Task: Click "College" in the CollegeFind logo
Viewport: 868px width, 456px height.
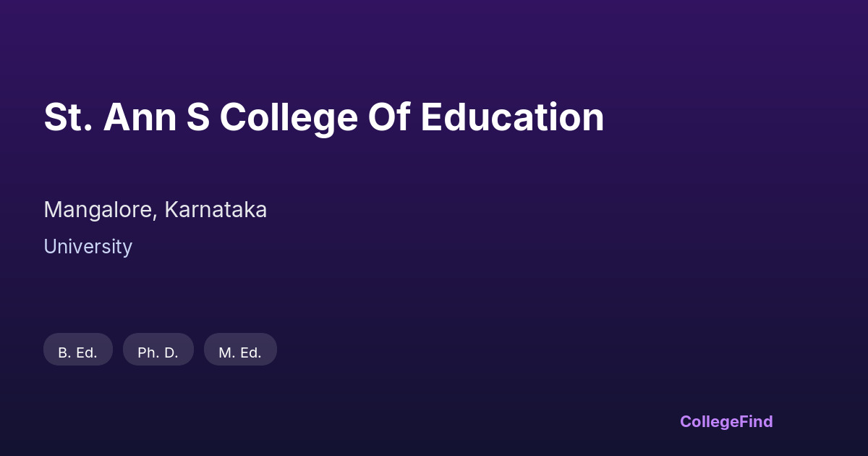Action: pos(707,421)
